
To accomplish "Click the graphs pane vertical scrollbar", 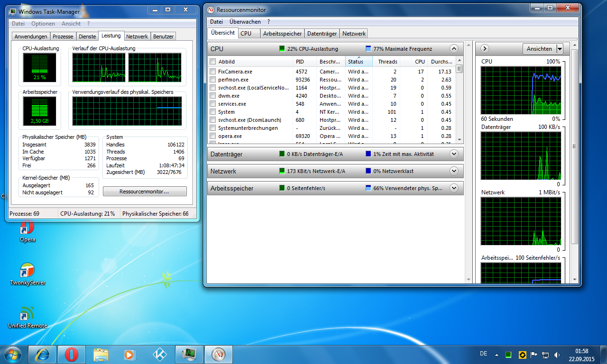I will point(574,146).
